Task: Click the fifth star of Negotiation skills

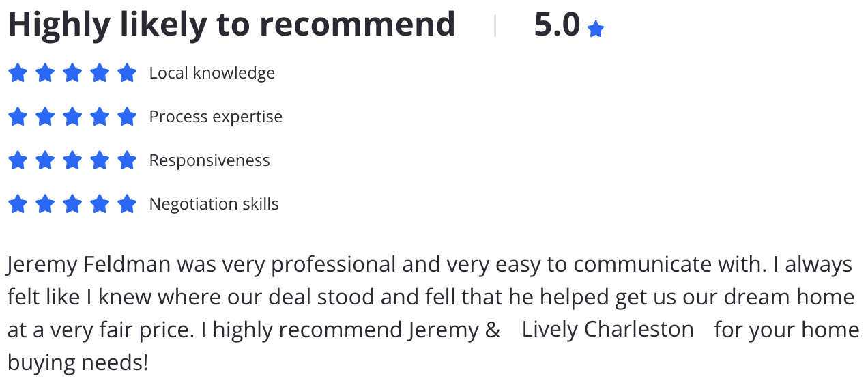Action: tap(127, 204)
